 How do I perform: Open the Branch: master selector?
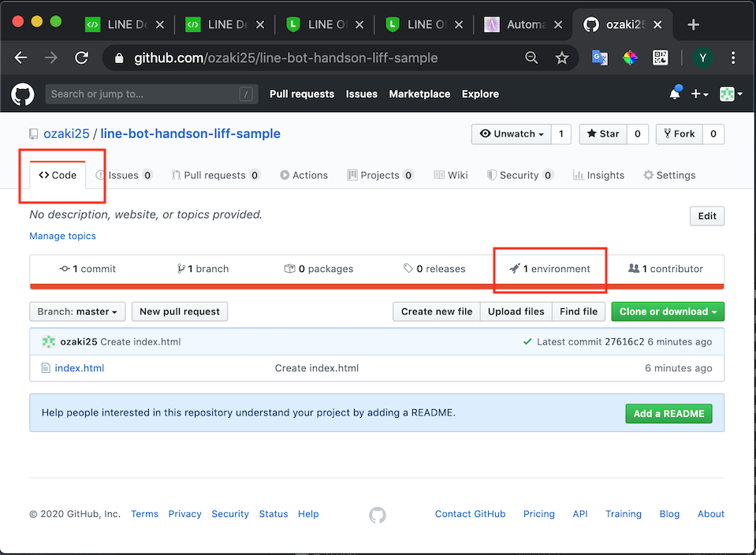[77, 311]
